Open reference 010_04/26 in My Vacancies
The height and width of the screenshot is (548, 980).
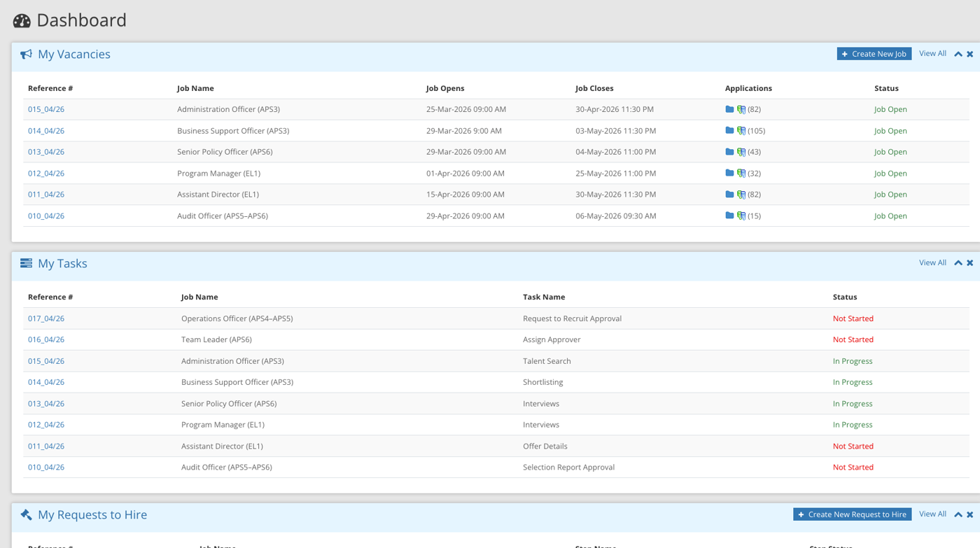point(46,216)
